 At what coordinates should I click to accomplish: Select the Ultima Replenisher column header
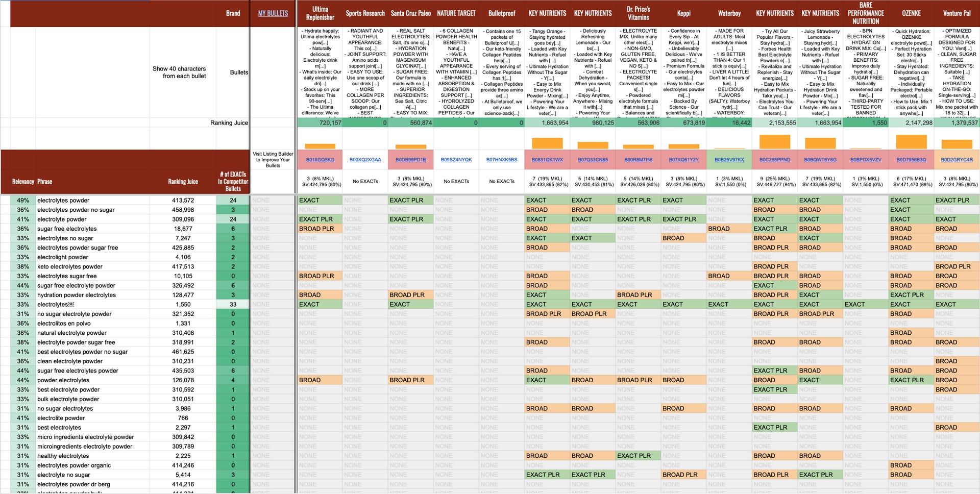tap(320, 13)
